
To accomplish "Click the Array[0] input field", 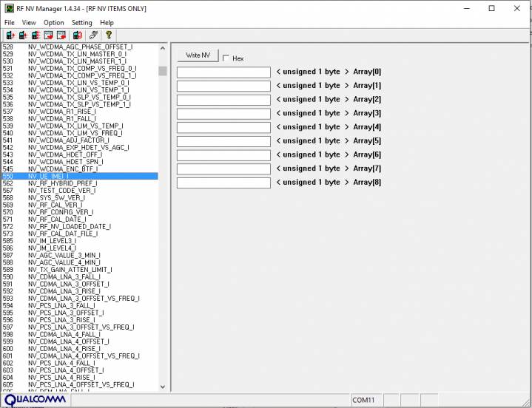I will [223, 72].
